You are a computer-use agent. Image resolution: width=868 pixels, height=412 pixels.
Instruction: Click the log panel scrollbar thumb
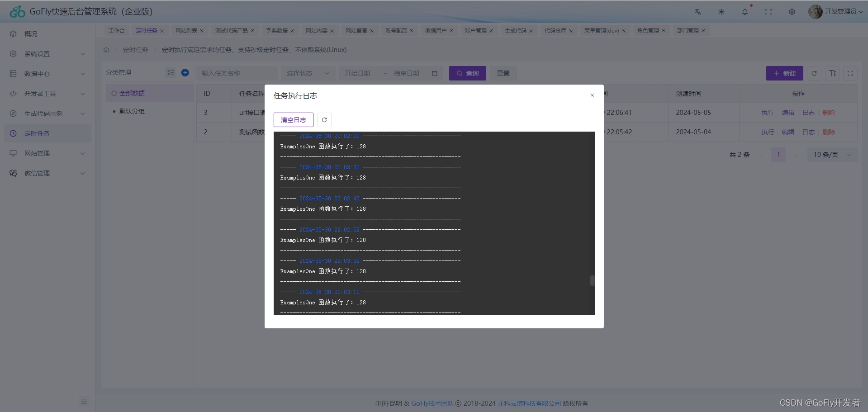click(592, 280)
